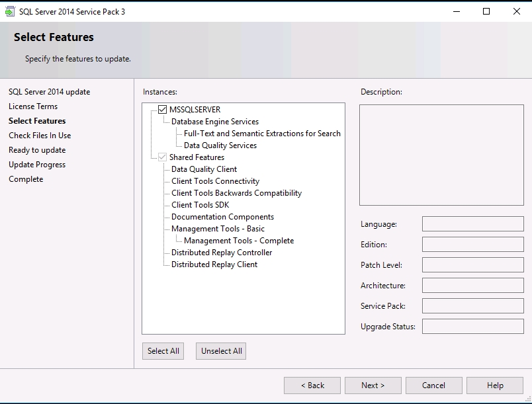
Task: Select Distributed Replay Client feature
Action: (214, 264)
